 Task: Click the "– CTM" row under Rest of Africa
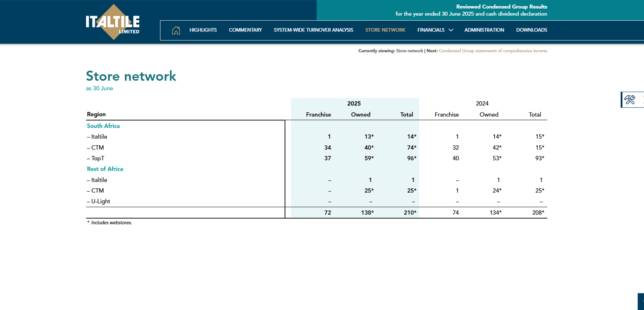click(x=95, y=191)
